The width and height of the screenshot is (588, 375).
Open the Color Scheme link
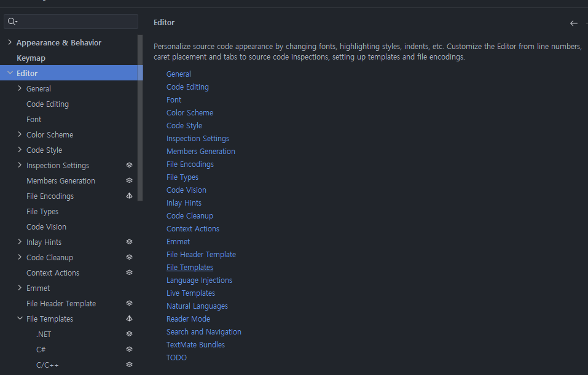pyautogui.click(x=190, y=113)
